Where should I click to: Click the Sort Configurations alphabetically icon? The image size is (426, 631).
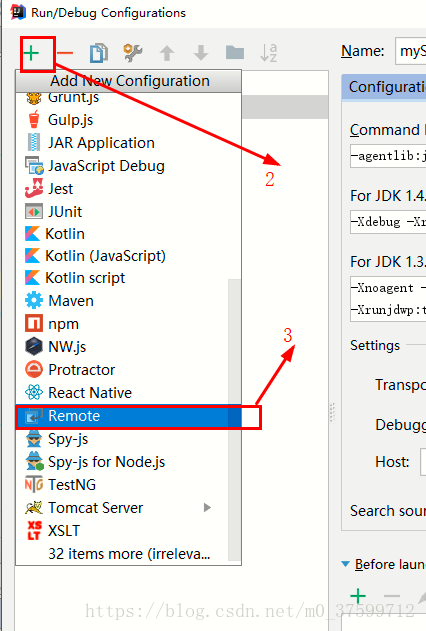tap(269, 53)
